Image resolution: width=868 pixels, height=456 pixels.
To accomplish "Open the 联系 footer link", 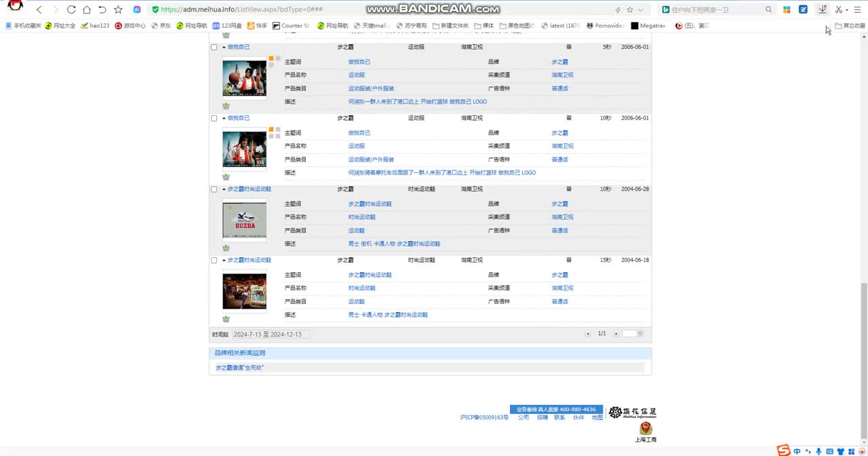I will 559,418.
